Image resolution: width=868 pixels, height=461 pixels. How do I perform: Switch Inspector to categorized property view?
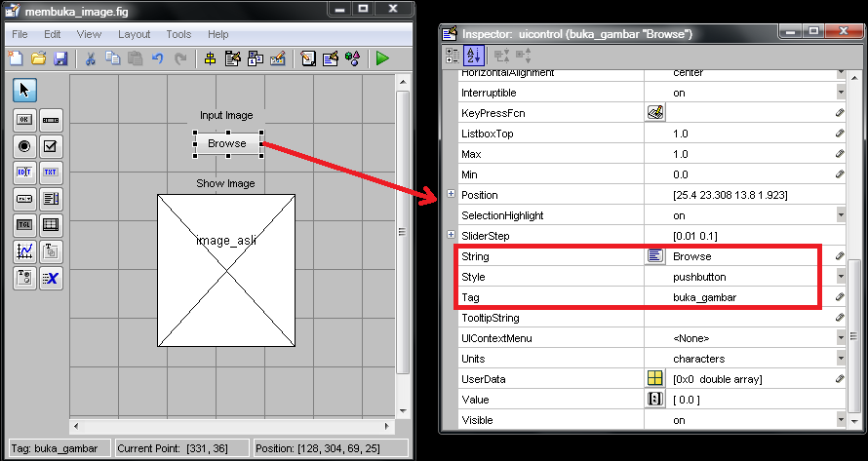tap(453, 55)
